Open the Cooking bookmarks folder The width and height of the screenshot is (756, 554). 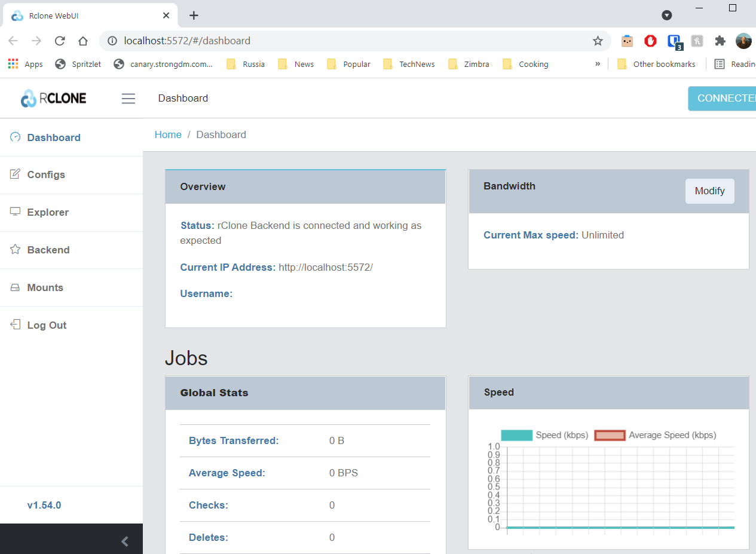tap(525, 64)
